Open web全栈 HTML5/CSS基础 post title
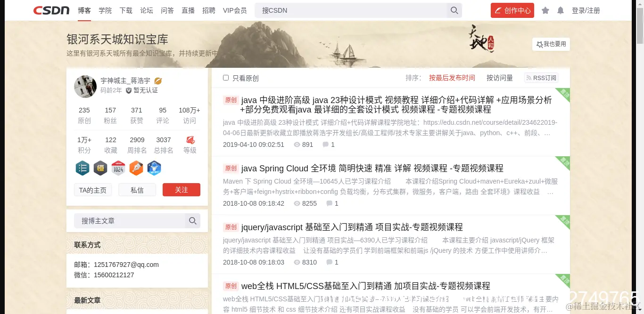644x314 pixels. (x=366, y=286)
